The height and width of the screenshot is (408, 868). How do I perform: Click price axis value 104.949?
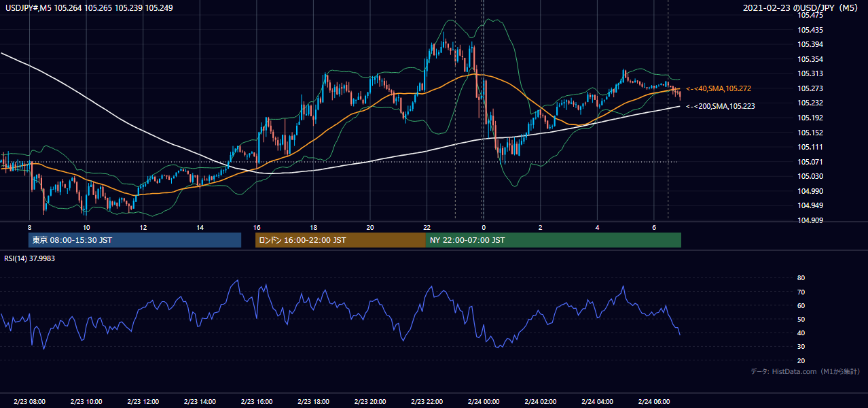810,205
